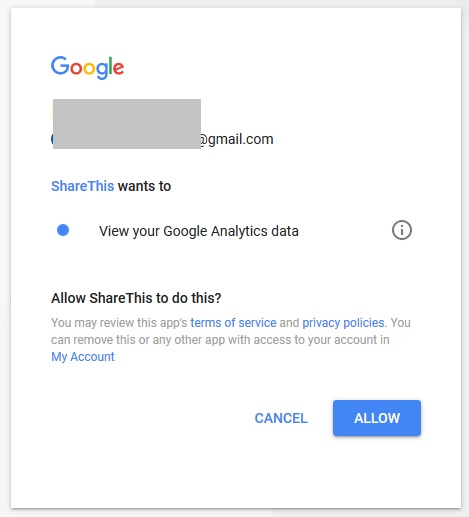Open the ShareThis app name link
Screen dimensions: 469x517
click(82, 186)
